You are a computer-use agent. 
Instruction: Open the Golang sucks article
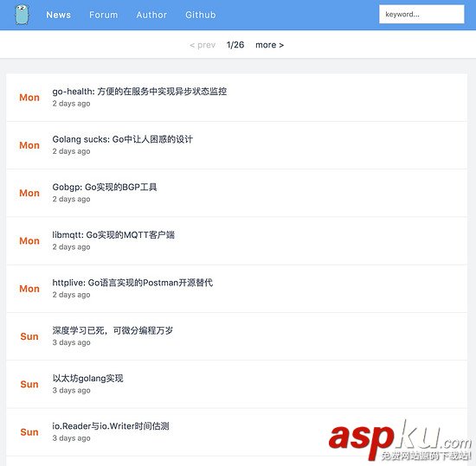pyautogui.click(x=122, y=139)
